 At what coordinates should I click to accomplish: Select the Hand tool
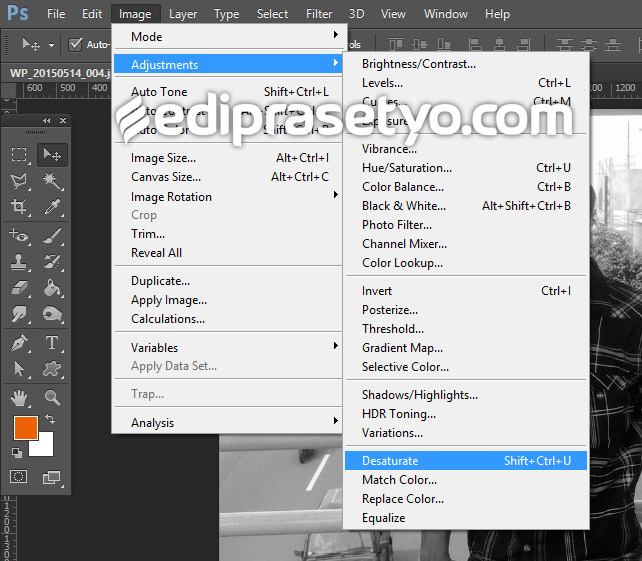(x=19, y=398)
